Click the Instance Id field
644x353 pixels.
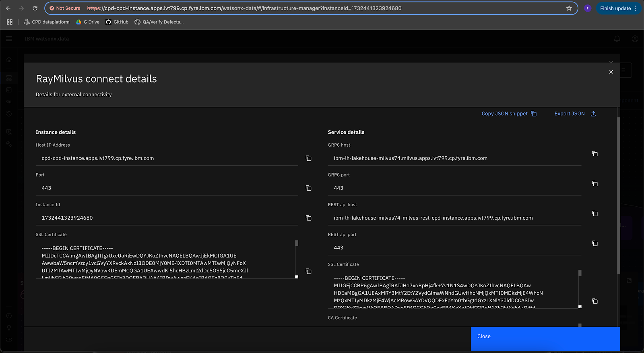(x=167, y=218)
